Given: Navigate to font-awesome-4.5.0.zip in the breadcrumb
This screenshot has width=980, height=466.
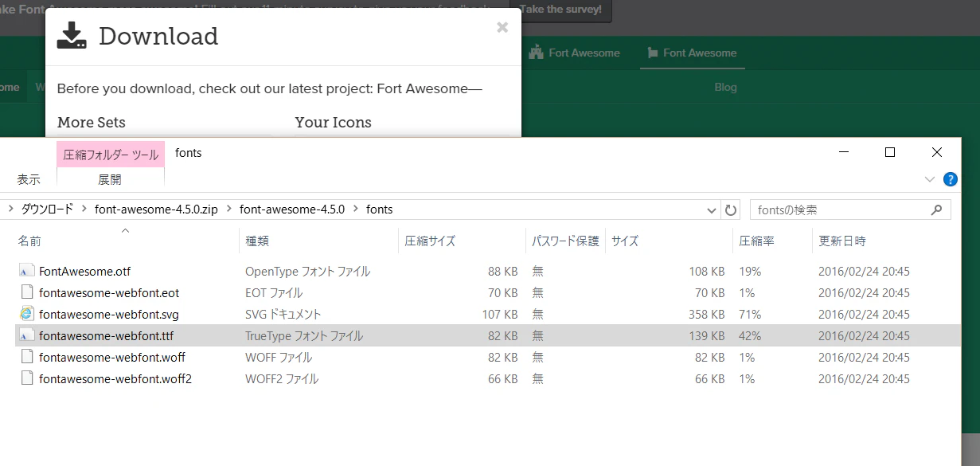Looking at the screenshot, I should [x=158, y=210].
